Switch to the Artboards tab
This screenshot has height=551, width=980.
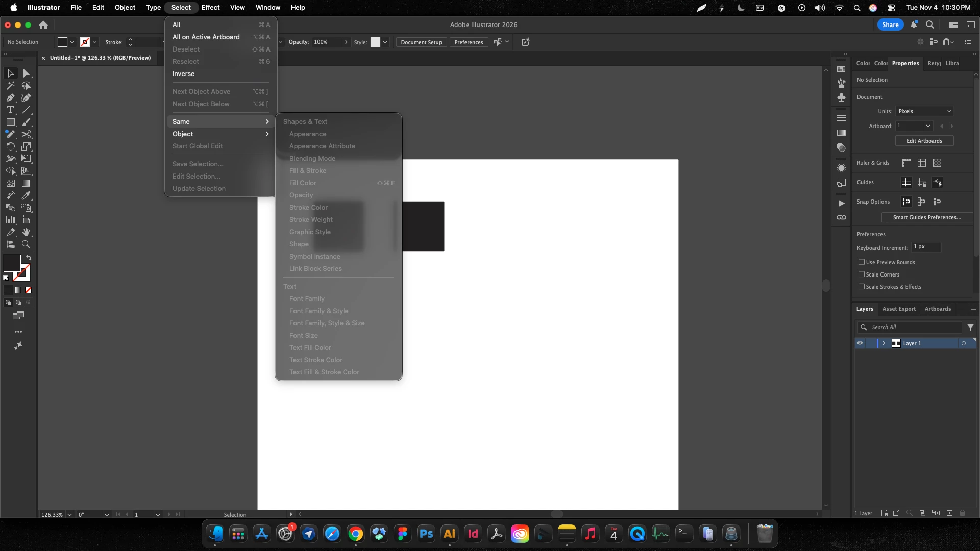(x=937, y=309)
